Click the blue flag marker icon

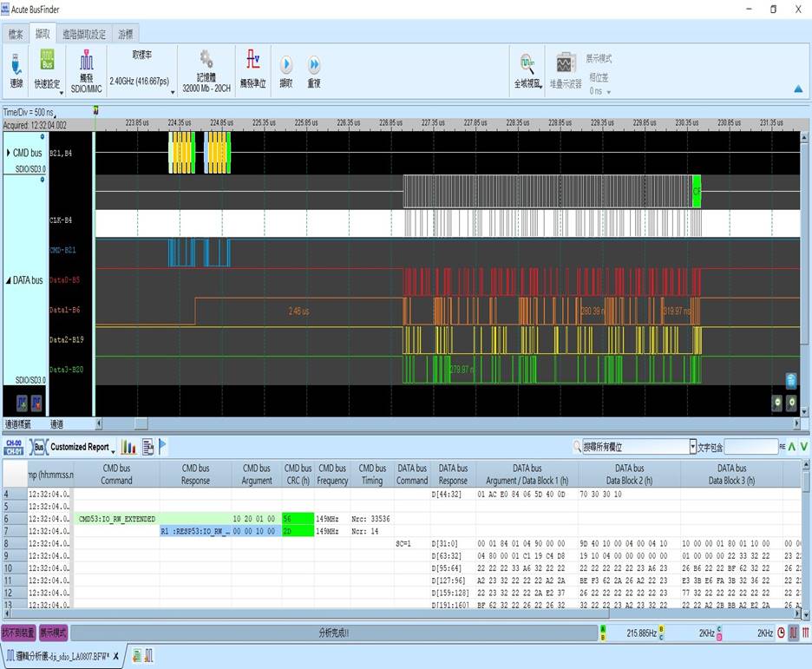[163, 447]
